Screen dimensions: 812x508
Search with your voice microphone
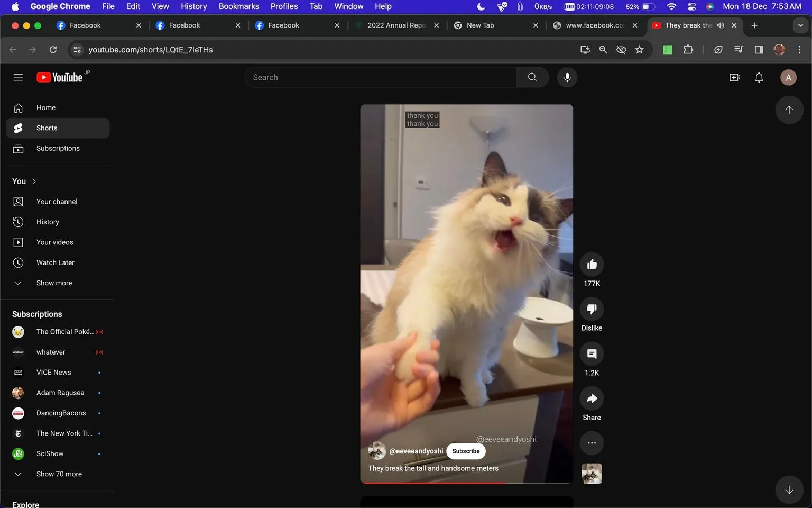pyautogui.click(x=567, y=77)
